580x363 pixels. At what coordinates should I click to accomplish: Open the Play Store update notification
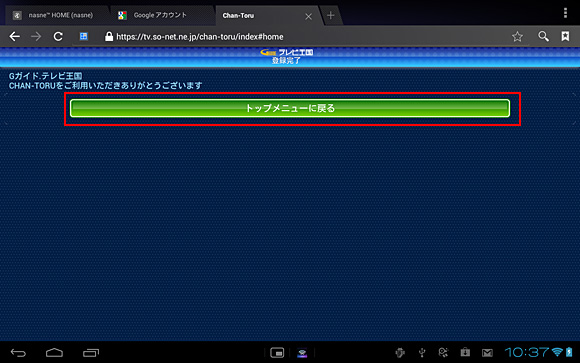[x=465, y=352]
